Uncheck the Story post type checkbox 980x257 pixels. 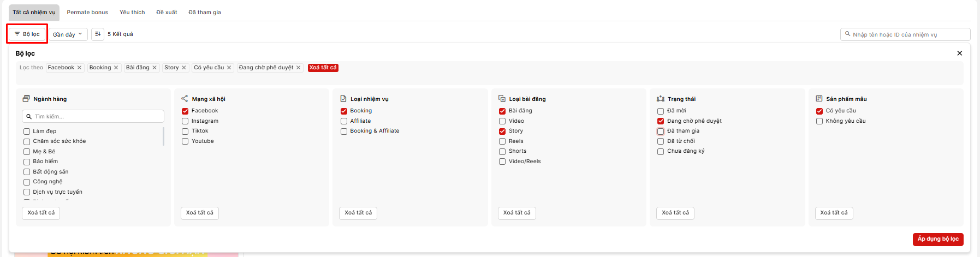[x=502, y=131]
